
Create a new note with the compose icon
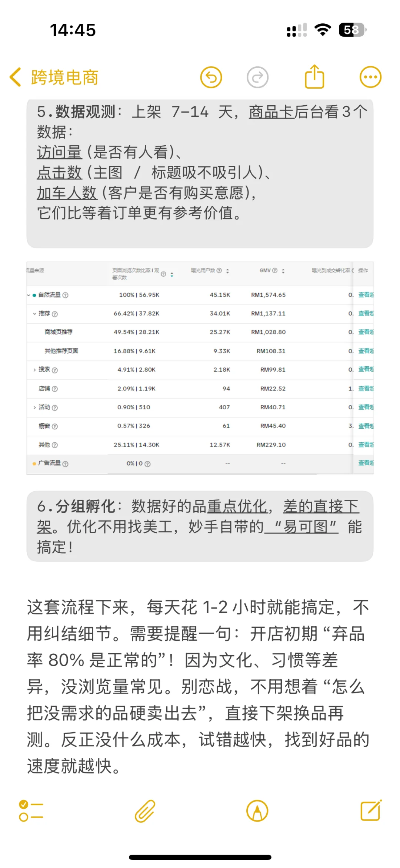coord(371,811)
